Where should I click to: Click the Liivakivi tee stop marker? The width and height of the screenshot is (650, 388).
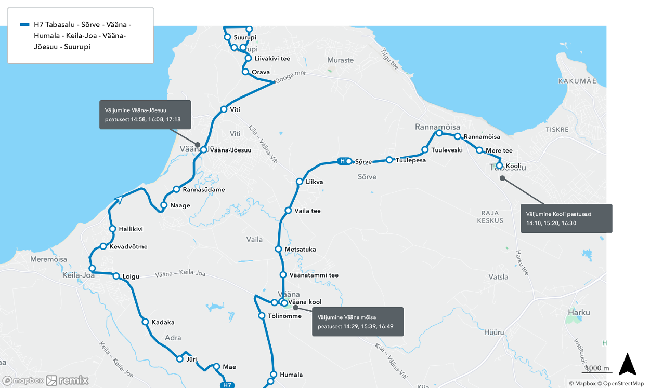tap(248, 58)
